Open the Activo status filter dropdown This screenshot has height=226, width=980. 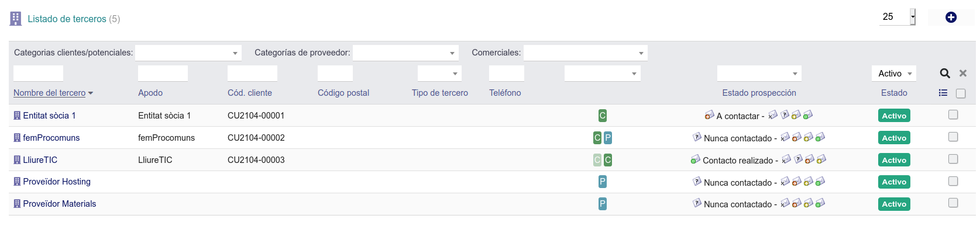[x=894, y=74]
